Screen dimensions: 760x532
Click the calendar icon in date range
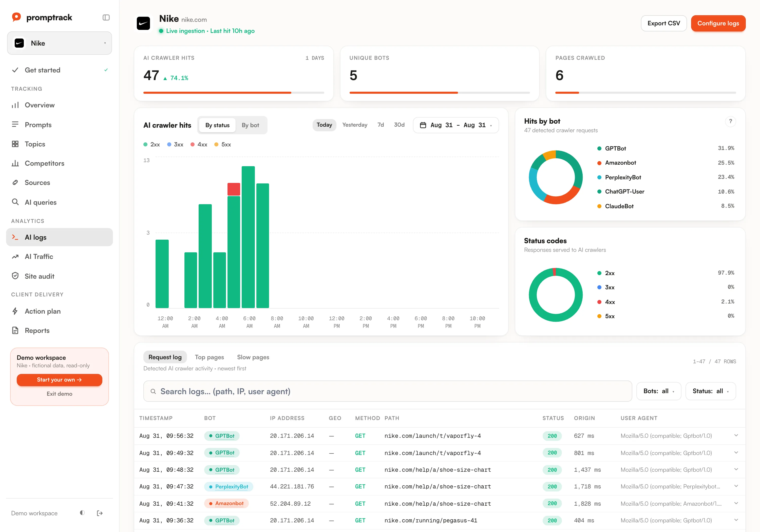(x=423, y=125)
